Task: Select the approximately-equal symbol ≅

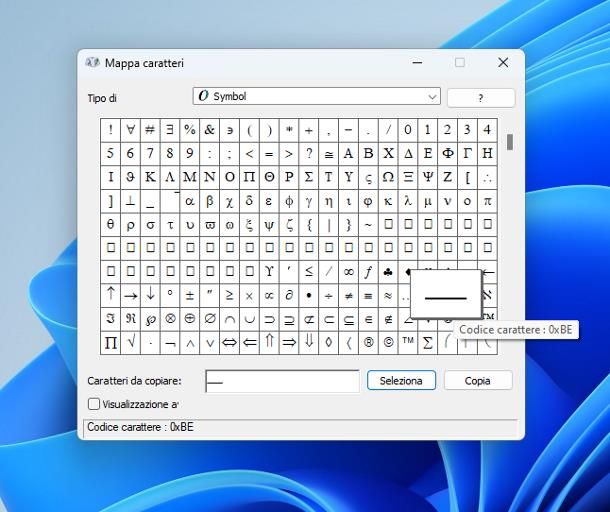Action: pyautogui.click(x=329, y=154)
